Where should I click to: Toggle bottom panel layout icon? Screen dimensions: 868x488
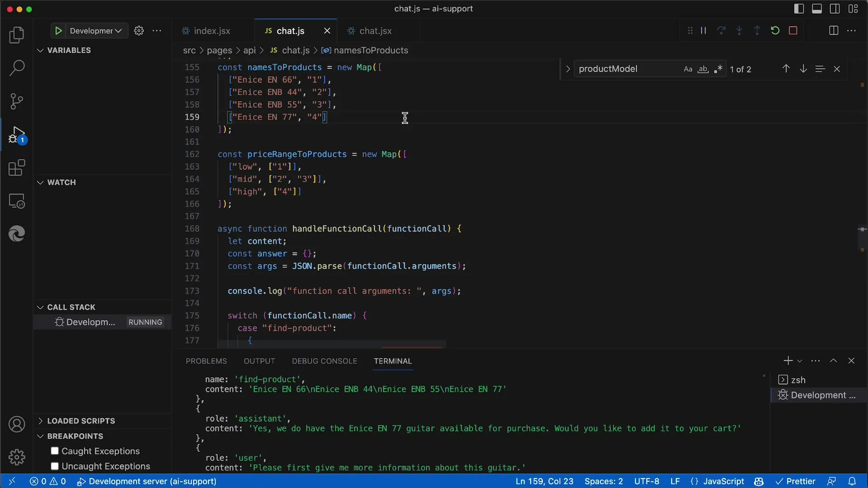tap(817, 9)
